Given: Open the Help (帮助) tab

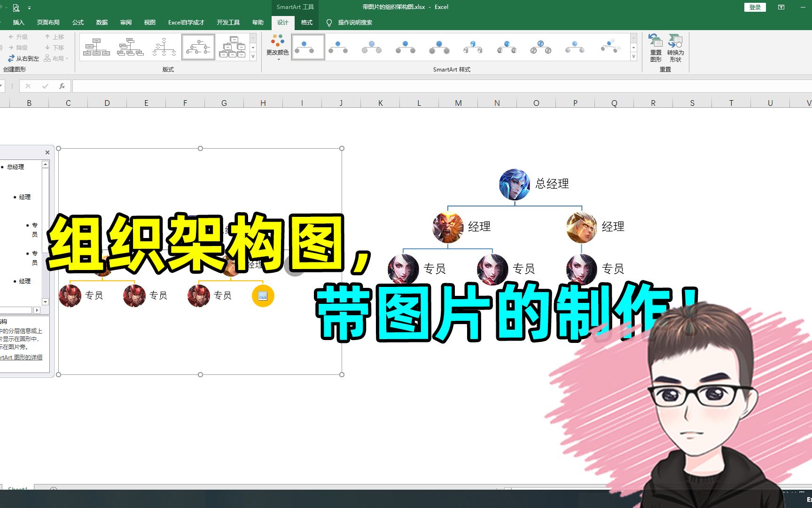Looking at the screenshot, I should click(258, 22).
